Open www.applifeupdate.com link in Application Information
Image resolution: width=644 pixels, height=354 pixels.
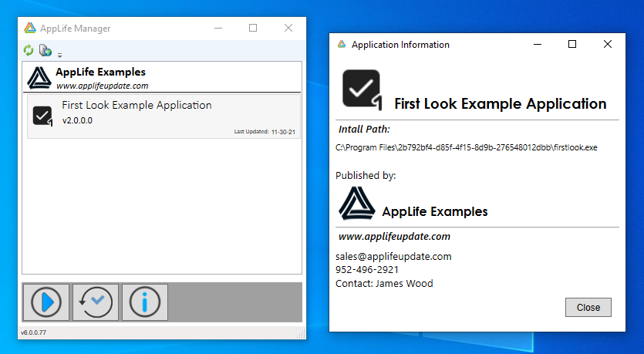(x=394, y=237)
